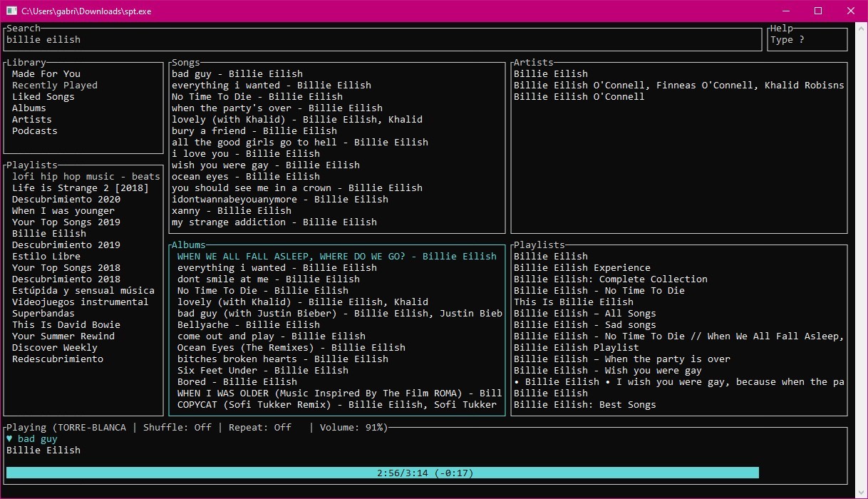Screen dimensions: 868x499
Task: Focus the Search field containing billie eilish
Action: point(383,40)
